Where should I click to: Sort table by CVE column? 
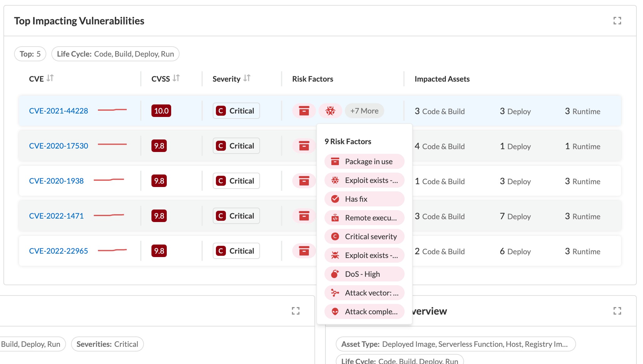coord(50,78)
